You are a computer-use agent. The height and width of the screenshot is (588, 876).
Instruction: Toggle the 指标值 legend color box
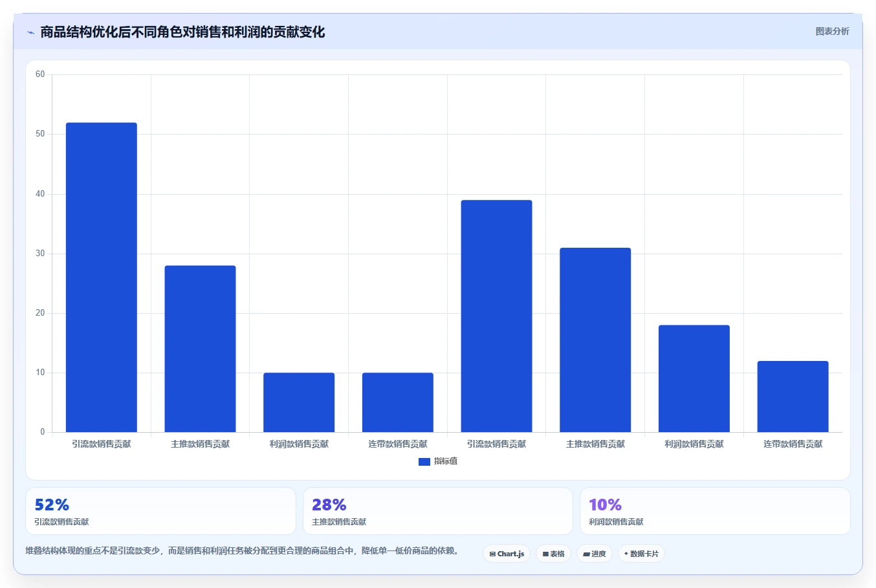pos(424,461)
